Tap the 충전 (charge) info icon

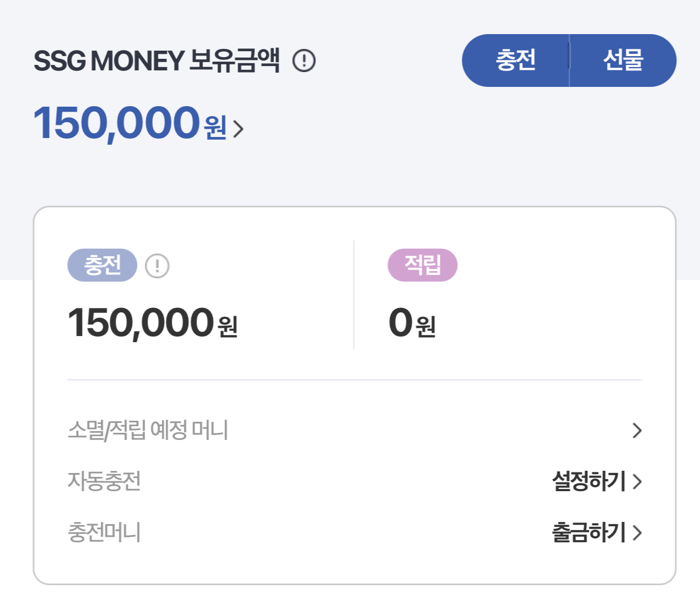pos(157,266)
